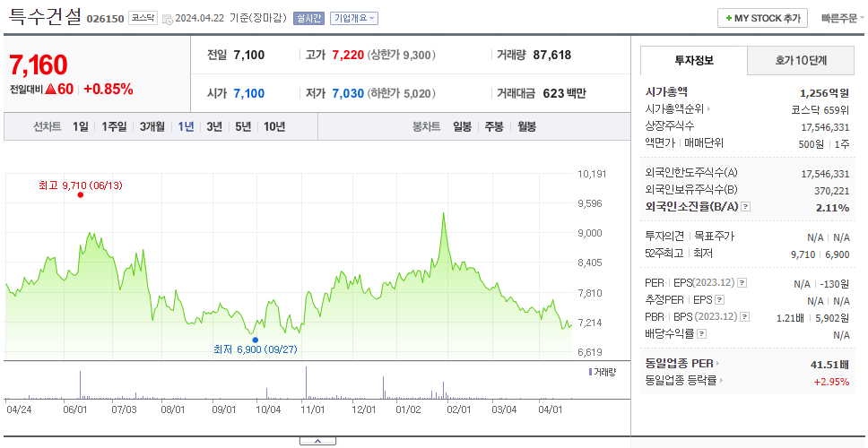Click the 특수건설 stock name heading
The image size is (868, 448).
45,16
